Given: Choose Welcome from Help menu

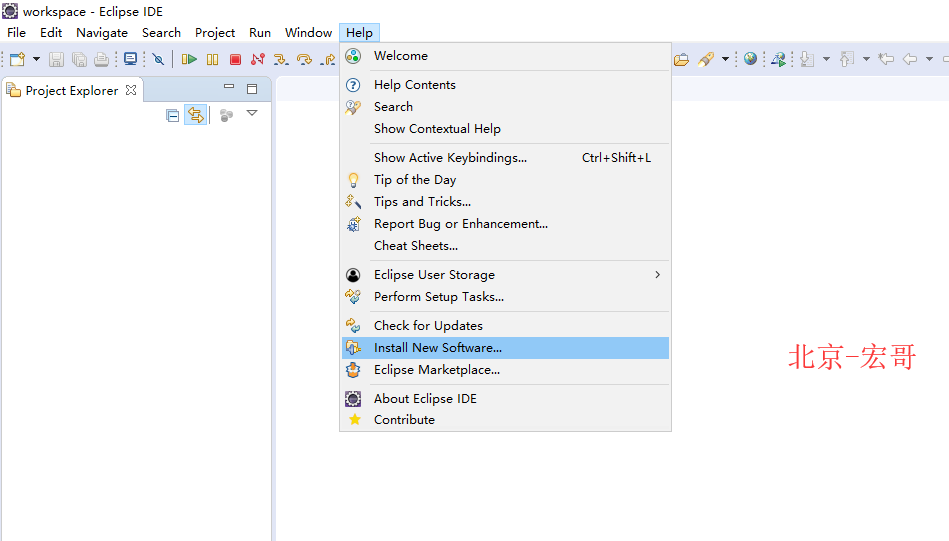Looking at the screenshot, I should click(505, 56).
